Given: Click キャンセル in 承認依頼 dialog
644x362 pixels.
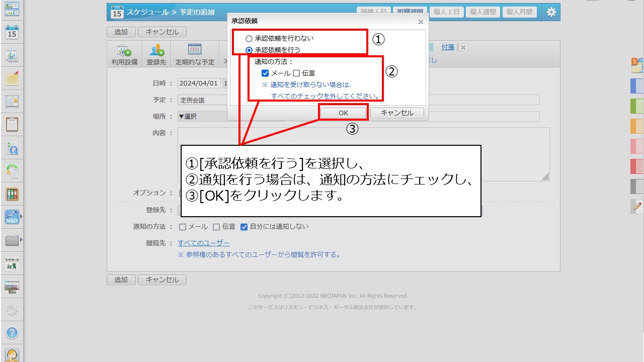Looking at the screenshot, I should click(397, 113).
